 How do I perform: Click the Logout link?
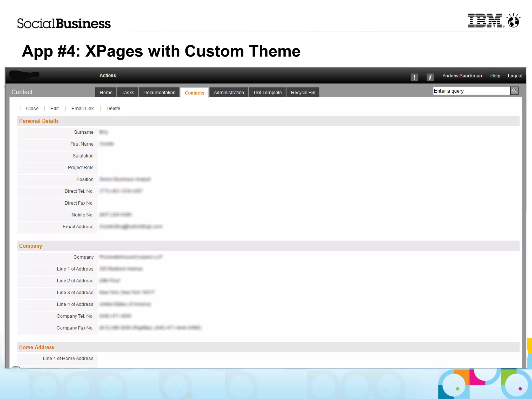click(x=515, y=76)
